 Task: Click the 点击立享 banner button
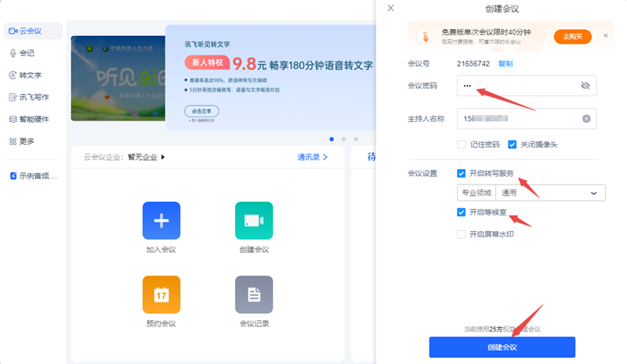pyautogui.click(x=201, y=111)
